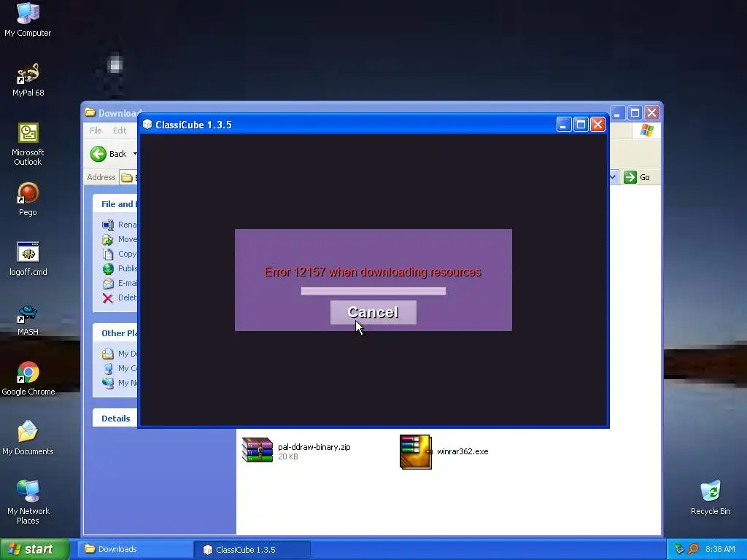This screenshot has width=747, height=560.
Task: Open the Windows Start menu
Action: (35, 549)
